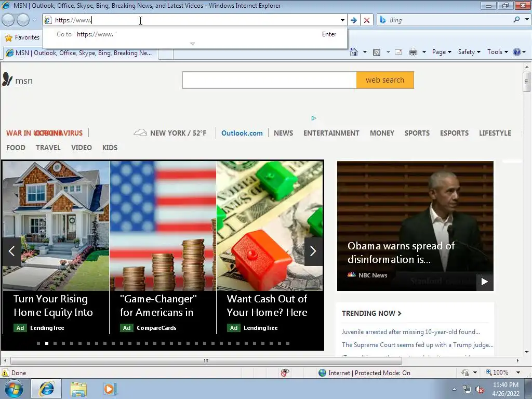This screenshot has height=399, width=532.
Task: Show hidden tray icons arrow
Action: click(x=454, y=390)
